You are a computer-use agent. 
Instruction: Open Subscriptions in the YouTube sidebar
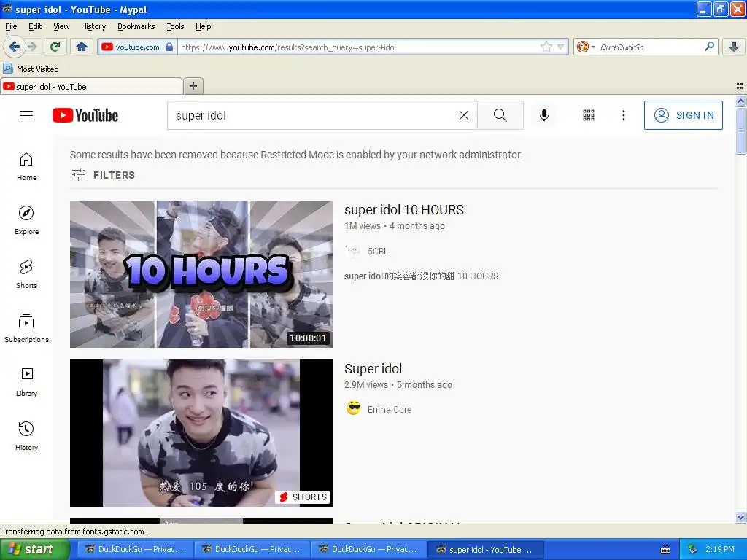tap(27, 328)
